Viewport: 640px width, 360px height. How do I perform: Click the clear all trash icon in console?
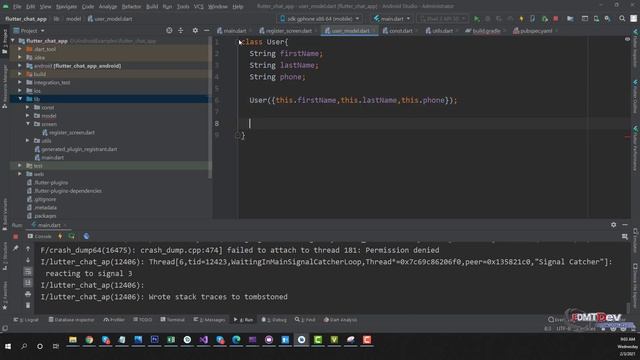click(28, 305)
